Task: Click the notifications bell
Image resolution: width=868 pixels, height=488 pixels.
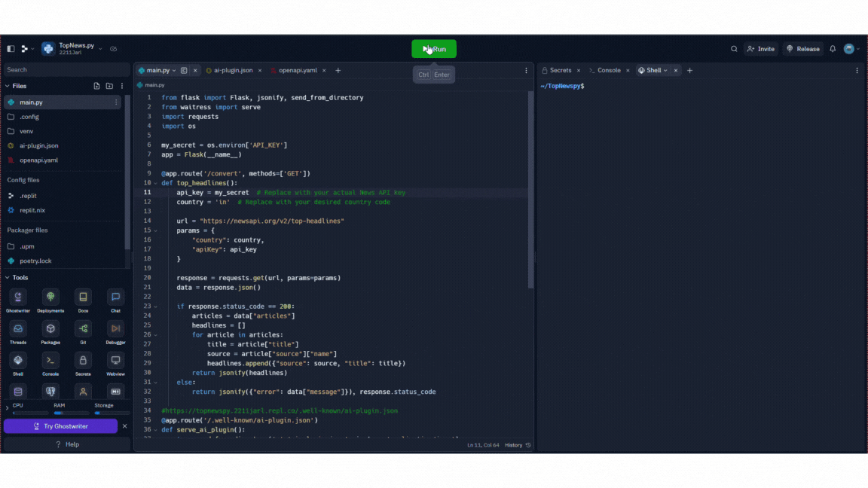Action: pyautogui.click(x=832, y=48)
